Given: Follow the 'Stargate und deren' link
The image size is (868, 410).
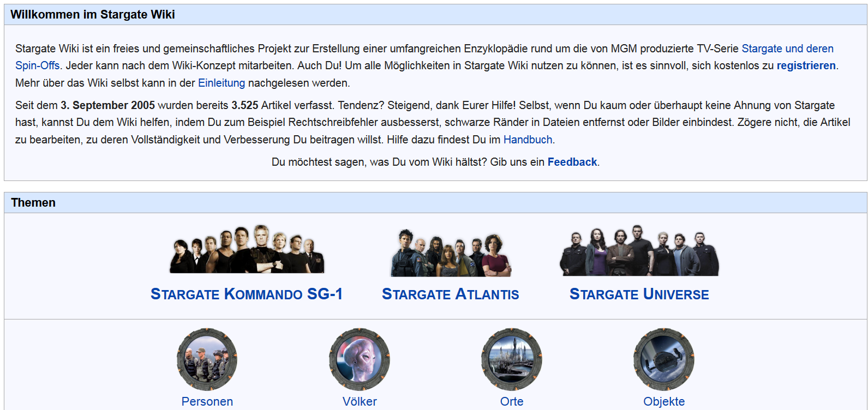Looking at the screenshot, I should pos(787,49).
